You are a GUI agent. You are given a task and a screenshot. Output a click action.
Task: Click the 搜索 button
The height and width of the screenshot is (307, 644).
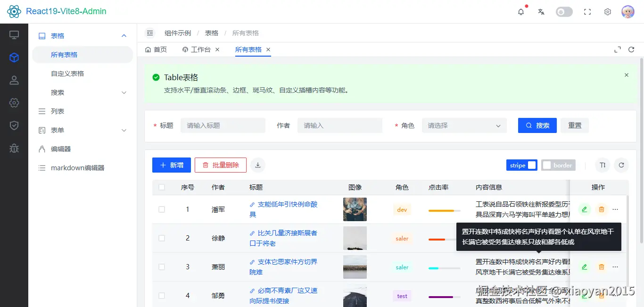click(537, 125)
